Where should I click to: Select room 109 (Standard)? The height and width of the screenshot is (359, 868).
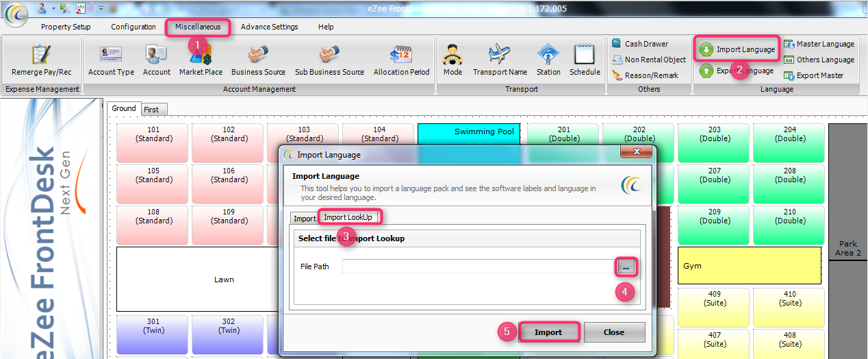pos(229,225)
